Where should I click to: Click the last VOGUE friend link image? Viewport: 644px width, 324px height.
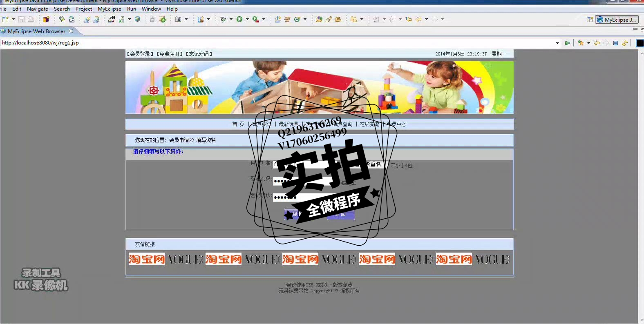point(493,259)
